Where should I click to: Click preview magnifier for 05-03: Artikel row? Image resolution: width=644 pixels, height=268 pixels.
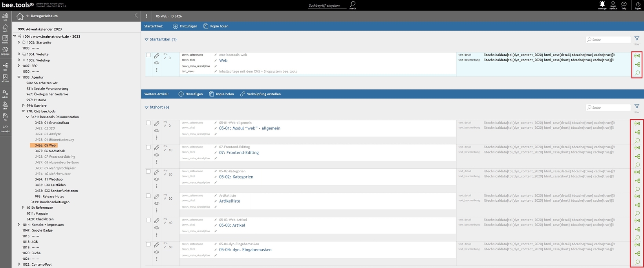pyautogui.click(x=637, y=237)
